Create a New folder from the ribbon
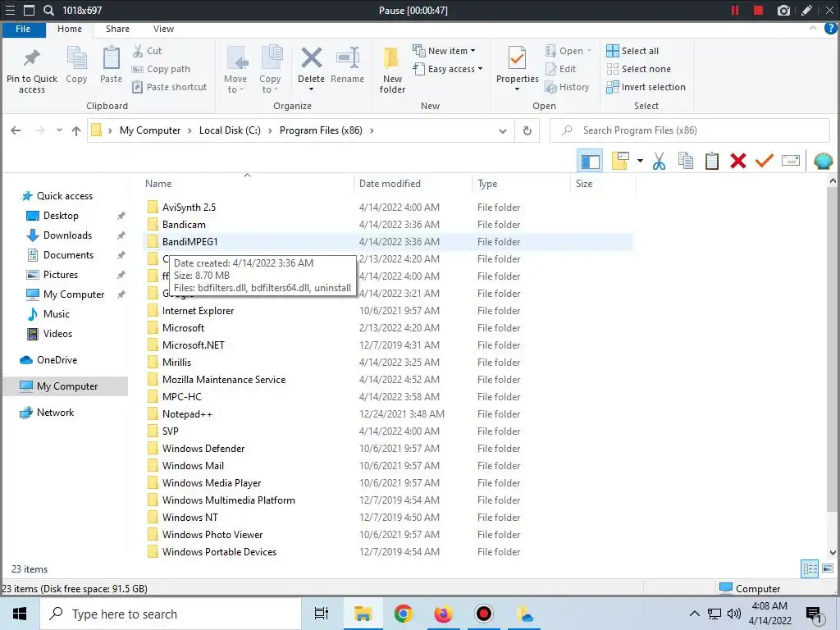Image resolution: width=840 pixels, height=630 pixels. point(392,70)
